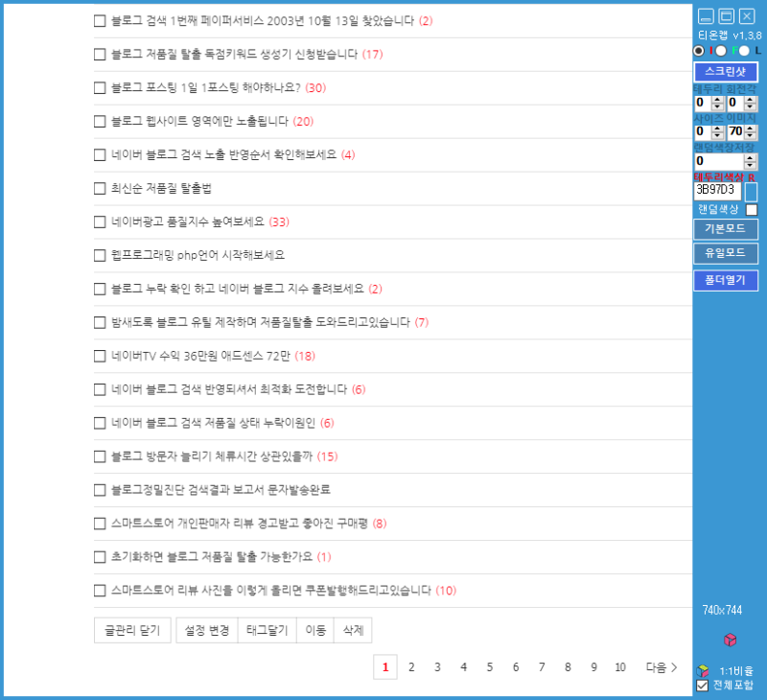Enable the 랜덤색상 checkbox

click(x=752, y=210)
